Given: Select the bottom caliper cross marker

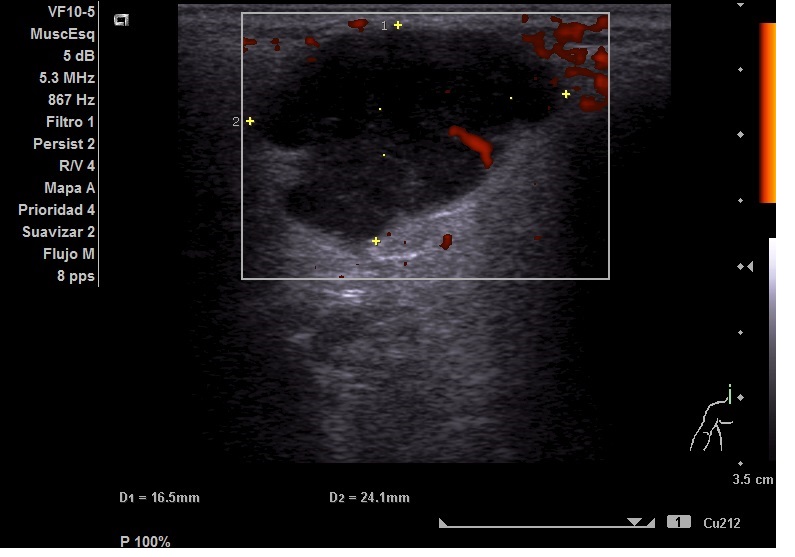Looking at the screenshot, I should [x=376, y=241].
